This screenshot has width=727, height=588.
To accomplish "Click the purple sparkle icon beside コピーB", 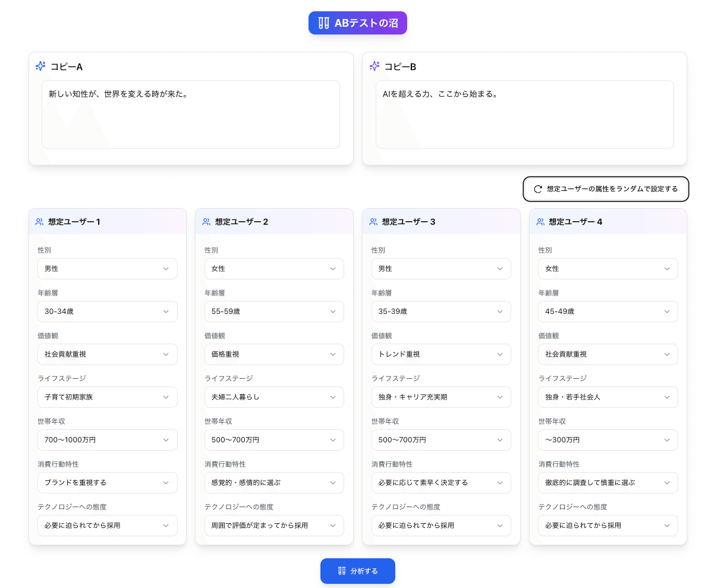I will tap(374, 66).
